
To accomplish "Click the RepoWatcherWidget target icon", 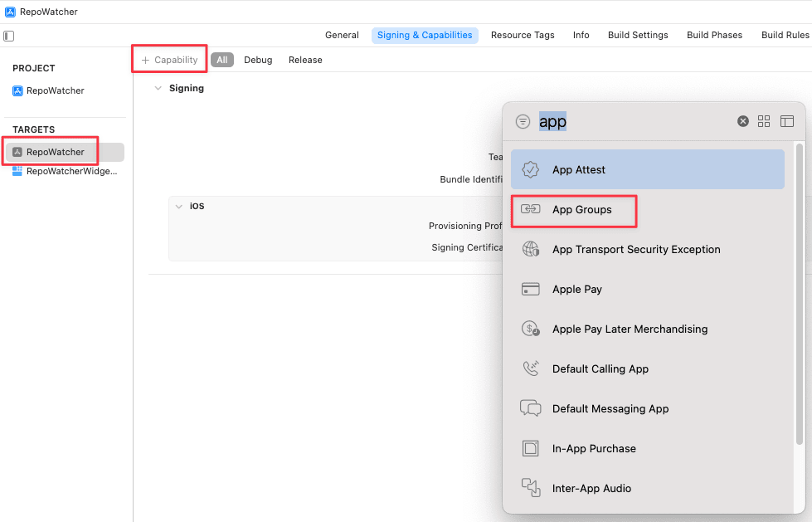I will (x=17, y=171).
